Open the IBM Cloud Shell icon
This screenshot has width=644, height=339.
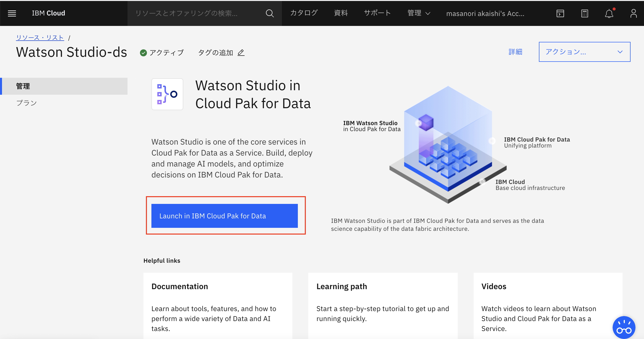click(560, 13)
